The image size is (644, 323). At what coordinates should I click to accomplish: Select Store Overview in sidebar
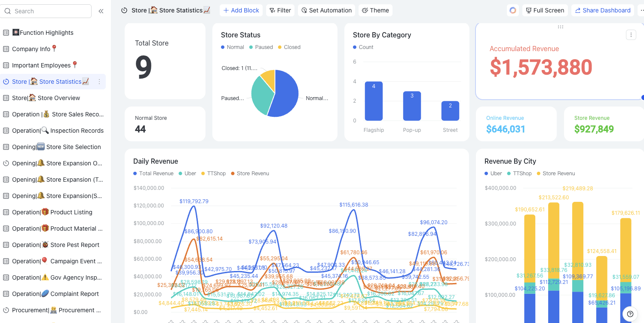53,98
